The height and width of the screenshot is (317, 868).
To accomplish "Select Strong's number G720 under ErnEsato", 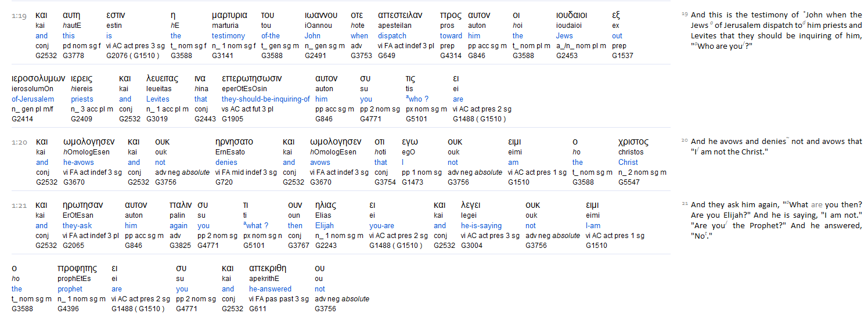I will [225, 182].
